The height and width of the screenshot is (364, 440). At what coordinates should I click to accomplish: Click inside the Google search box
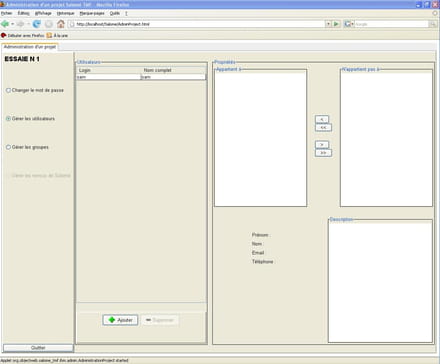(391, 24)
